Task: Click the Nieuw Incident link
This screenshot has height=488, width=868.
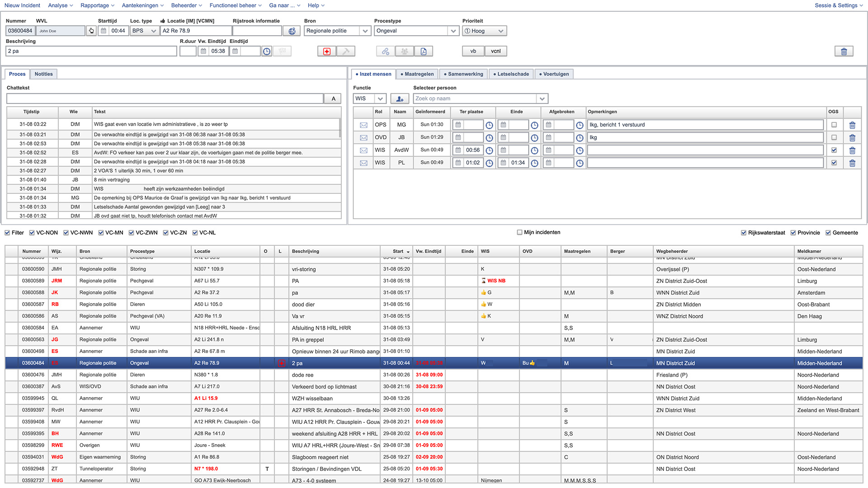Action: click(x=22, y=5)
